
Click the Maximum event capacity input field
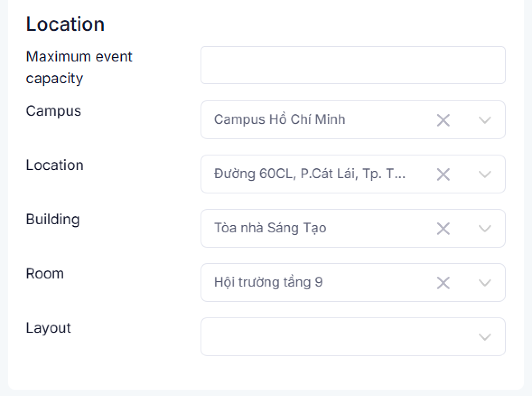[x=353, y=65]
